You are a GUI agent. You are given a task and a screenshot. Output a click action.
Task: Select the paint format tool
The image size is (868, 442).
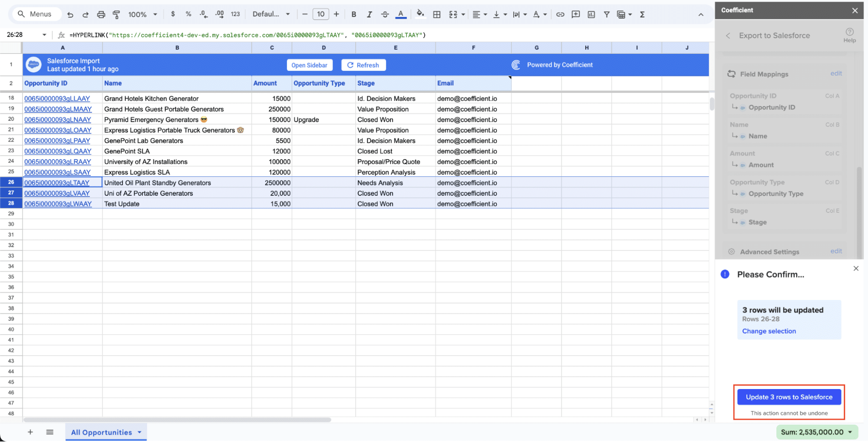click(x=116, y=14)
